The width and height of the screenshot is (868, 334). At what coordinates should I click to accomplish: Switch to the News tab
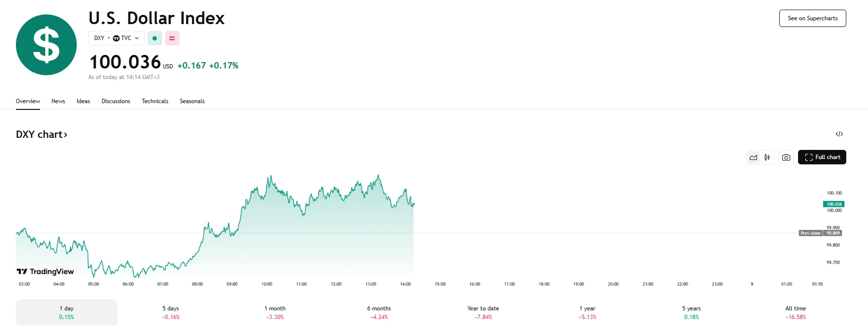click(58, 101)
